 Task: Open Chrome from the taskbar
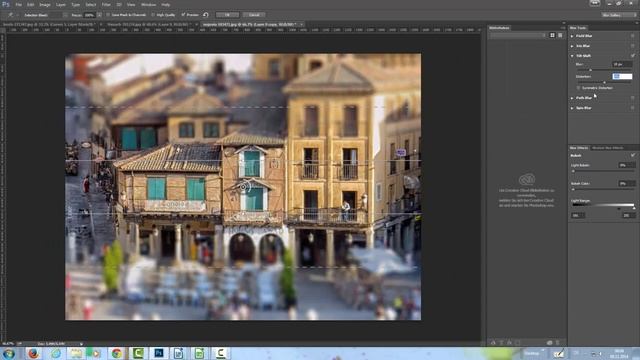[117, 353]
